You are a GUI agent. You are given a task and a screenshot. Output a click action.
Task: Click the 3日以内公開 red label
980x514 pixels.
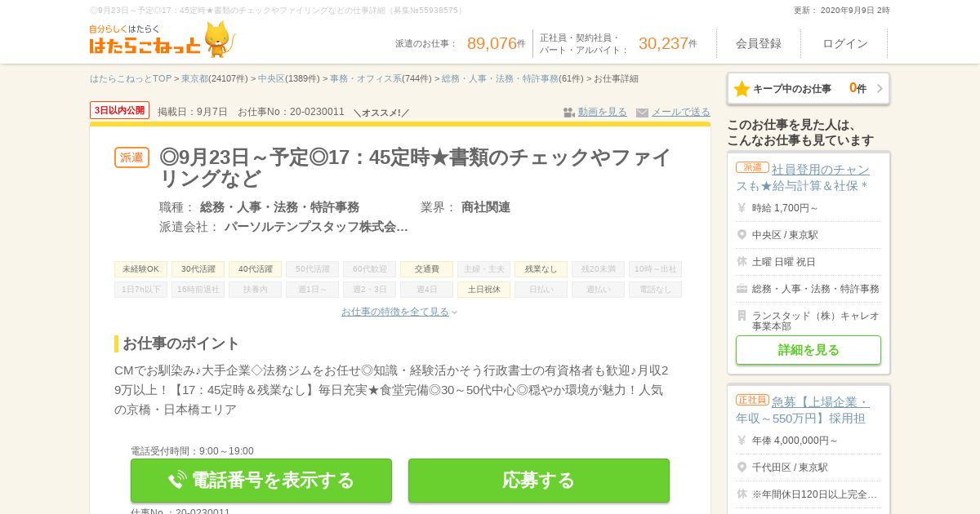click(119, 110)
